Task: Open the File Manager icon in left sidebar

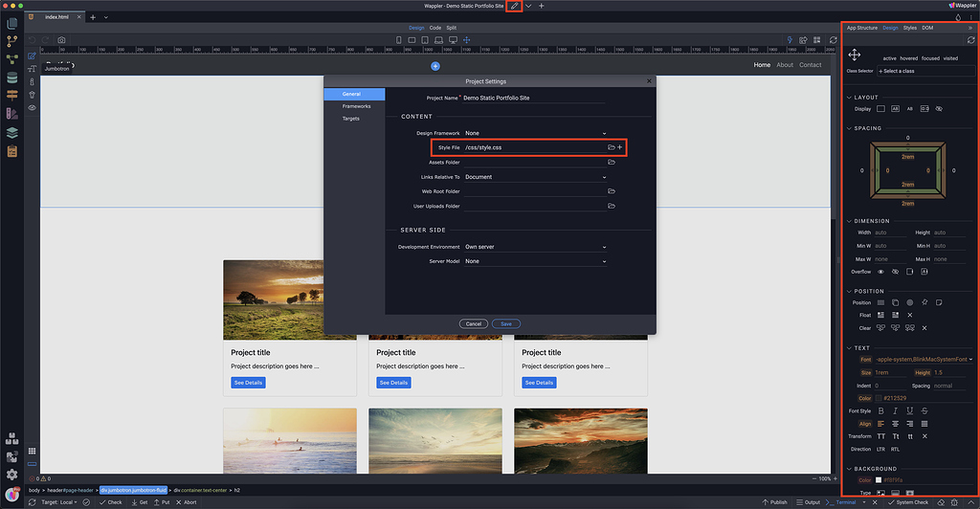Action: 11,24
